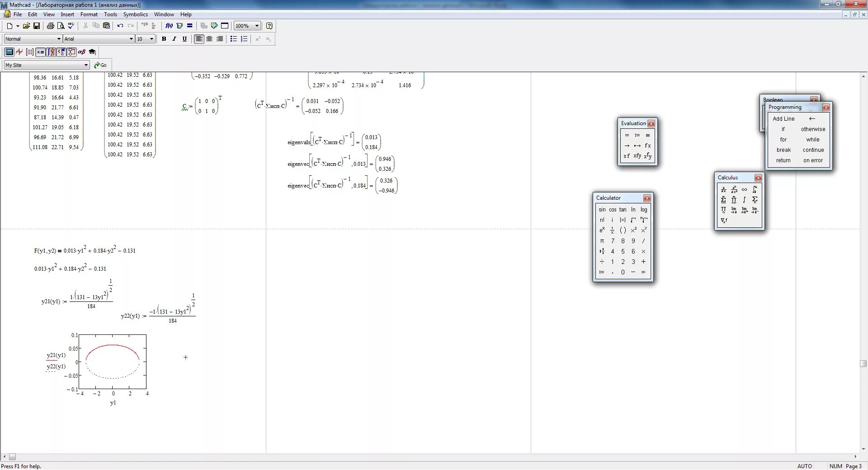868x470 pixels.
Task: Undo the last action
Action: (120, 26)
